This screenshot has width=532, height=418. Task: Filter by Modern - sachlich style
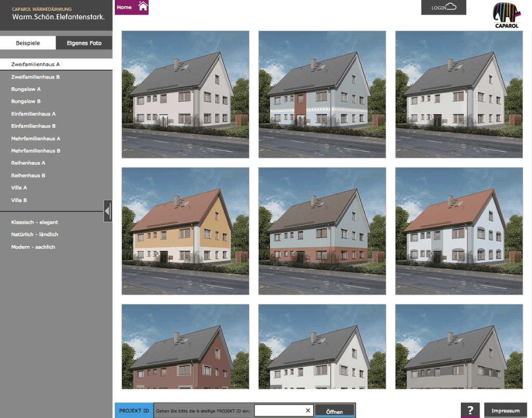click(33, 247)
